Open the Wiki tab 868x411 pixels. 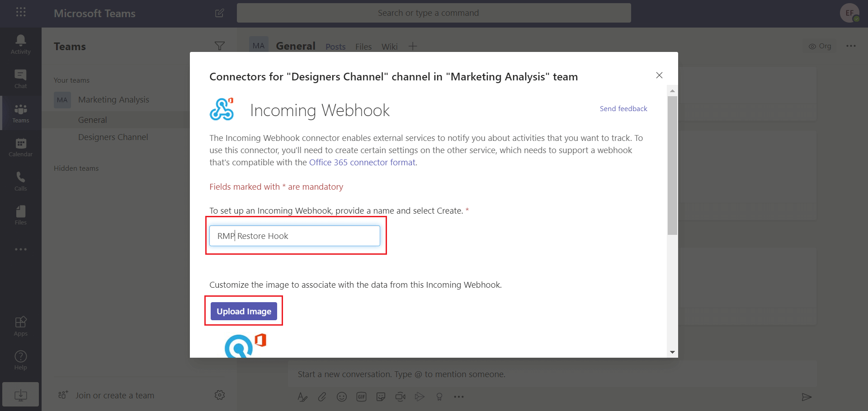click(389, 46)
